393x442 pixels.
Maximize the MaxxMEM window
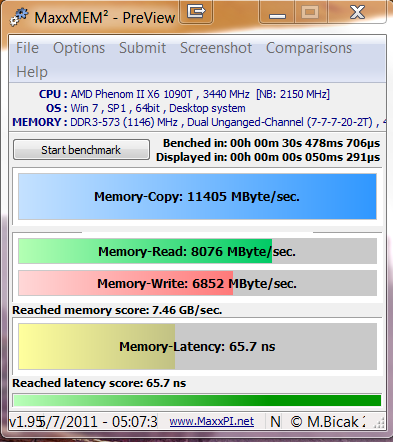pyautogui.click(x=311, y=12)
